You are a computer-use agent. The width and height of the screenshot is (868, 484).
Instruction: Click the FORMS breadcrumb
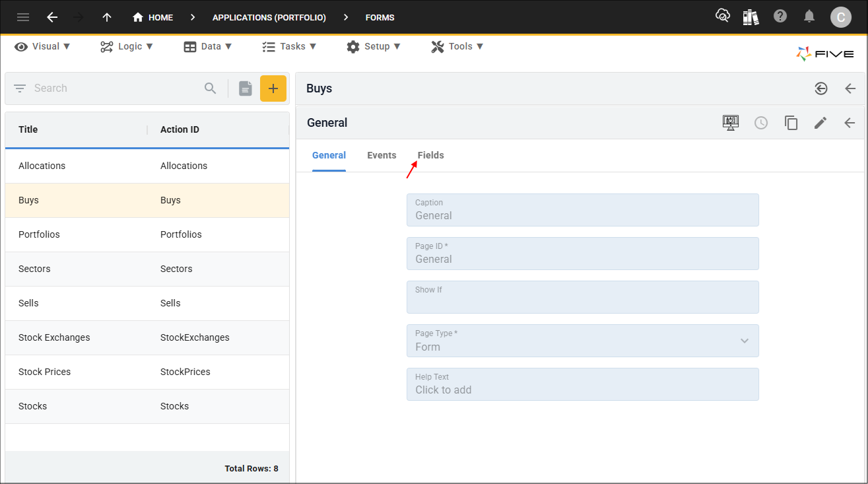[x=380, y=18]
